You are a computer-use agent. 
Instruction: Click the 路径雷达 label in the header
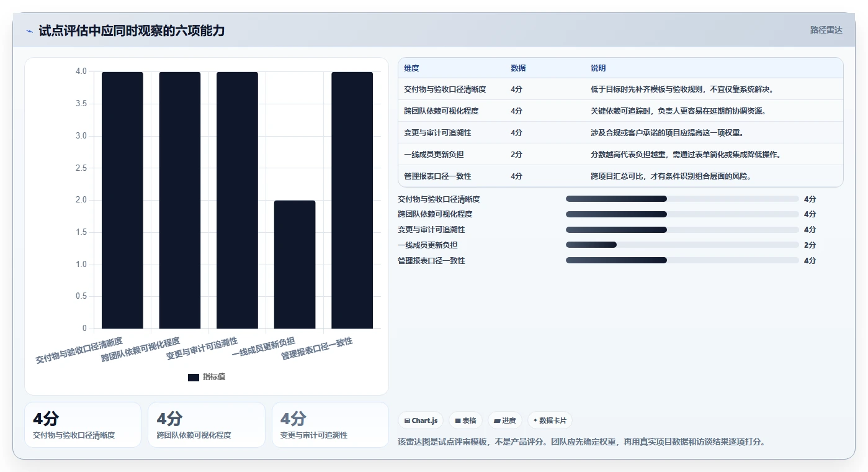pyautogui.click(x=826, y=30)
